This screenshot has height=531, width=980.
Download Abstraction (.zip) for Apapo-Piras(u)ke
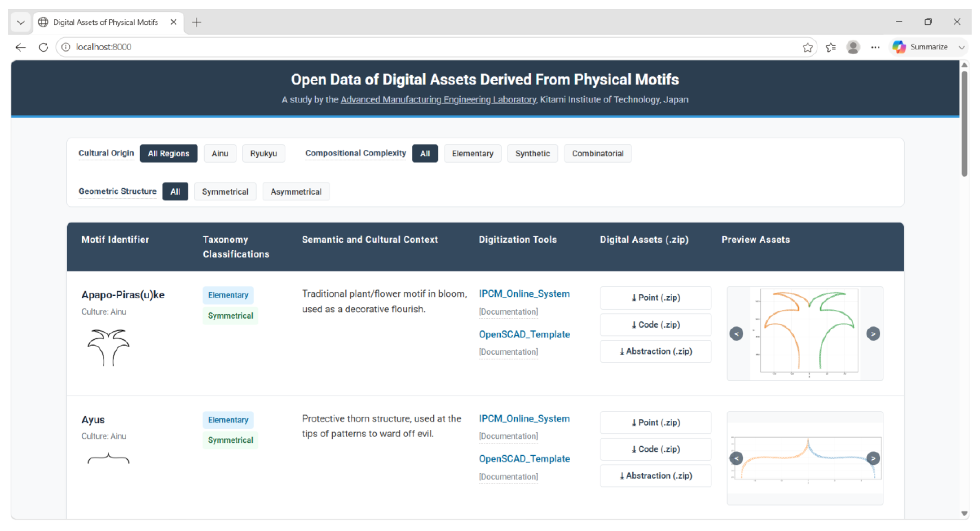pyautogui.click(x=656, y=351)
